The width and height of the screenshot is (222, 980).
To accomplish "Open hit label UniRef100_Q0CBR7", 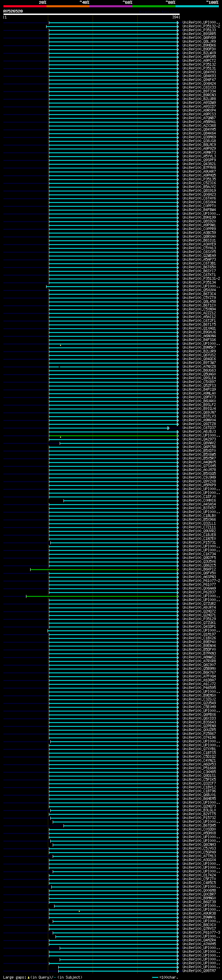I will 199,894.
